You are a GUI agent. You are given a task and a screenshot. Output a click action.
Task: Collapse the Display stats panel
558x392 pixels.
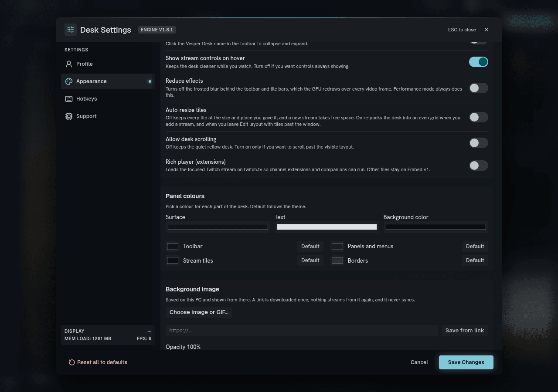[x=150, y=331]
